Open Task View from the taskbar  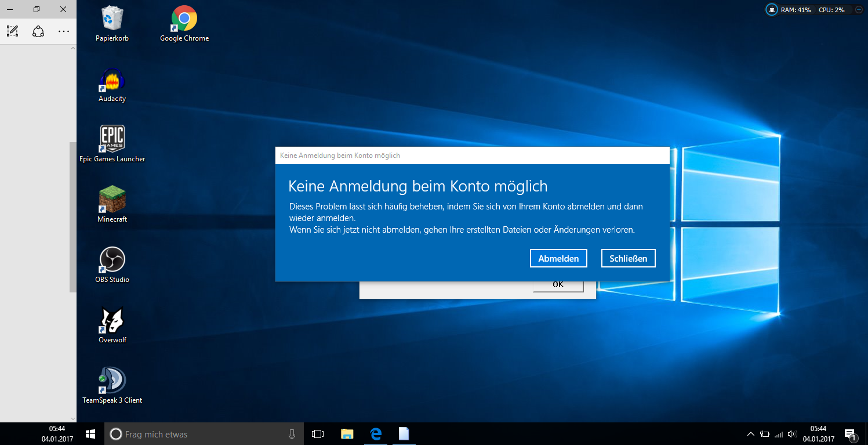click(x=317, y=434)
